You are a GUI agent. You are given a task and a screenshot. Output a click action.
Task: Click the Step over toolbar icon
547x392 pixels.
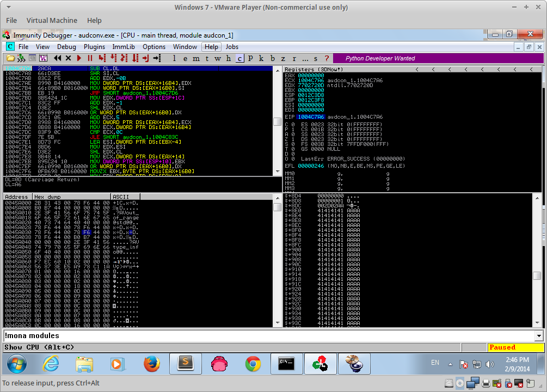(x=113, y=58)
